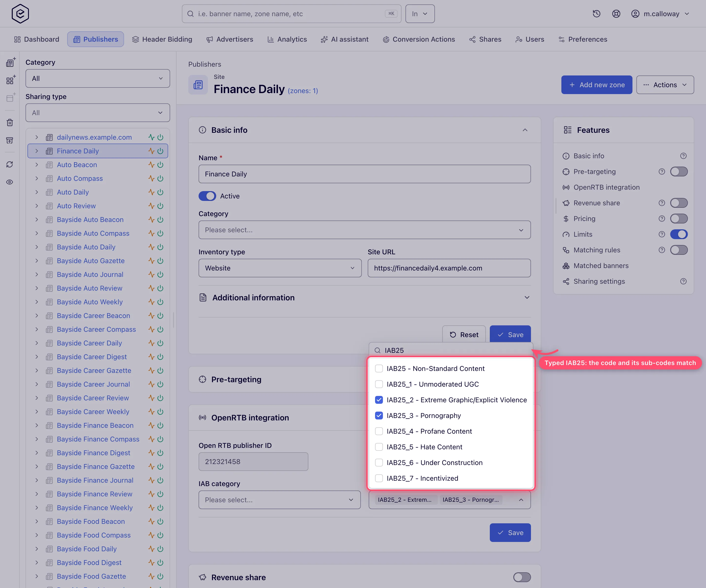706x588 pixels.
Task: Open the Bayside Finance Weekly site link
Action: pyautogui.click(x=95, y=508)
